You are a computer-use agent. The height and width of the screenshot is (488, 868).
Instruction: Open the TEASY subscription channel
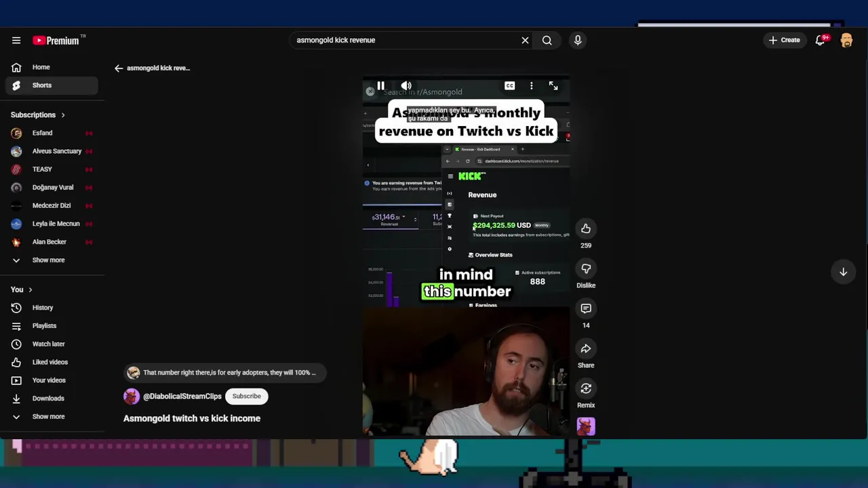point(52,169)
